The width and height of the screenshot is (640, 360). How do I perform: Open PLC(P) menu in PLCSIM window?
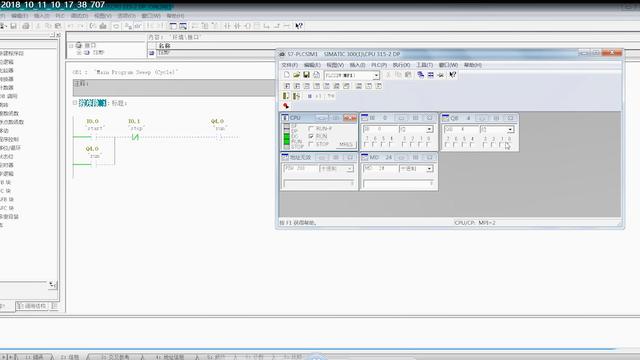click(378, 65)
